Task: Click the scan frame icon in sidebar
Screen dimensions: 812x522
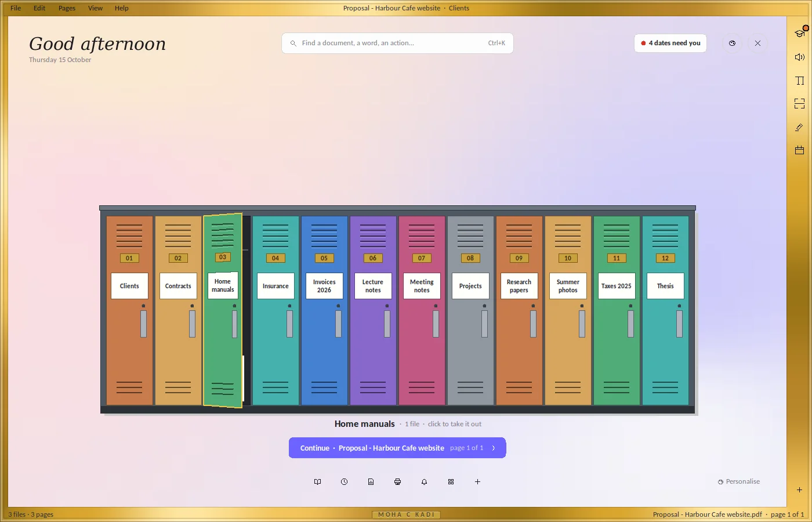Action: (x=800, y=104)
